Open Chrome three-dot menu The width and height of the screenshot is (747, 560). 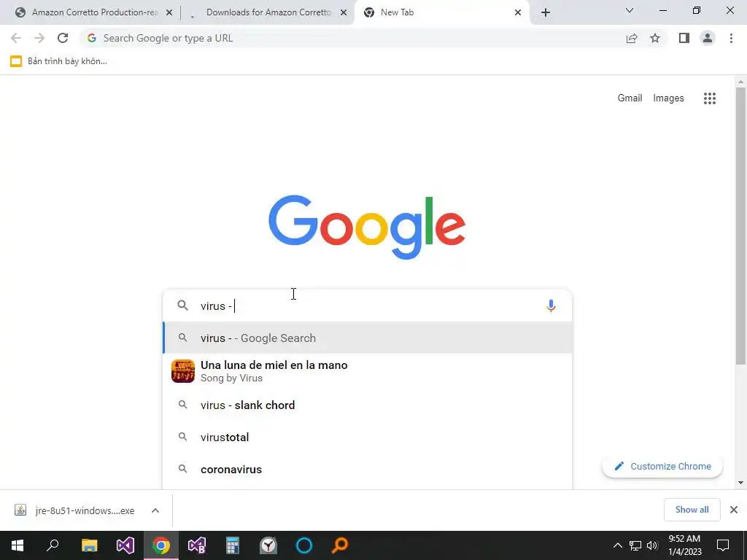[731, 38]
